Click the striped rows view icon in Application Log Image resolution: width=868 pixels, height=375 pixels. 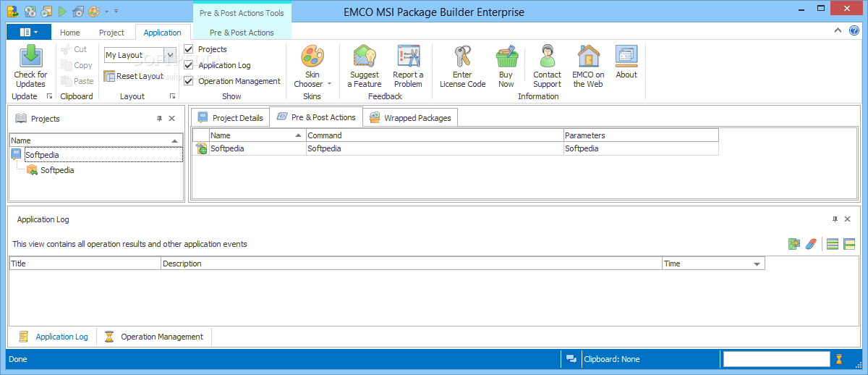point(833,244)
